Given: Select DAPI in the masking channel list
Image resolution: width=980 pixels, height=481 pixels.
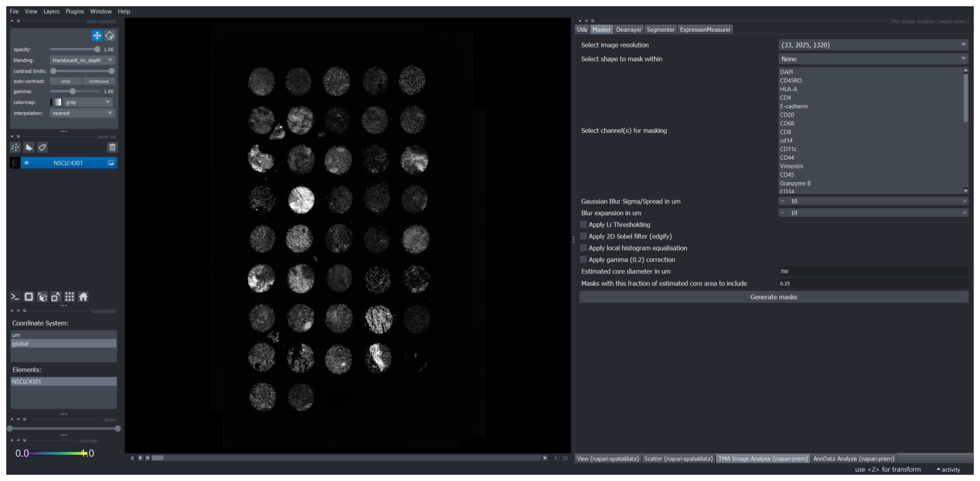Looking at the screenshot, I should click(786, 72).
